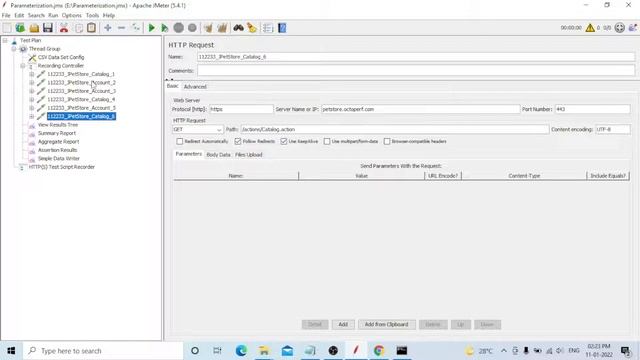
Task: Select HTTP(S) Test Script Recorder item
Action: pos(62,167)
